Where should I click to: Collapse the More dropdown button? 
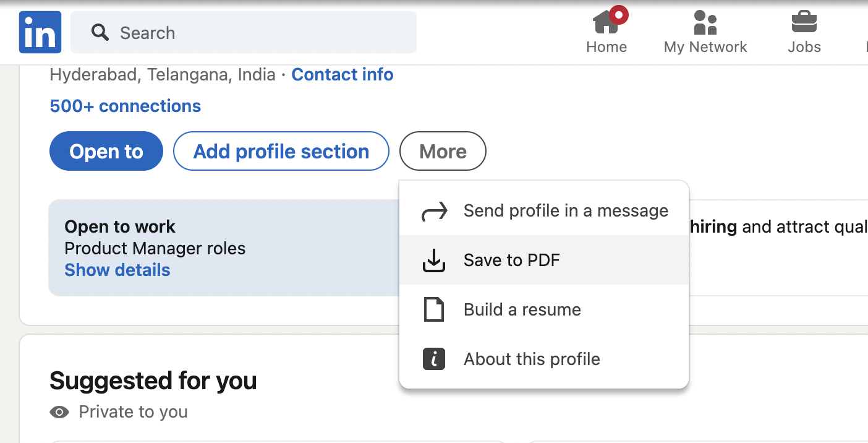pos(443,151)
